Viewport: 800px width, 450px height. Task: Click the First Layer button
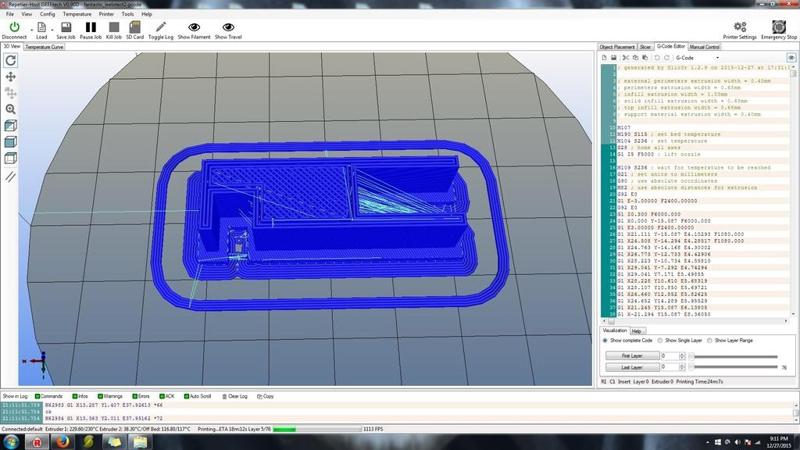point(632,356)
